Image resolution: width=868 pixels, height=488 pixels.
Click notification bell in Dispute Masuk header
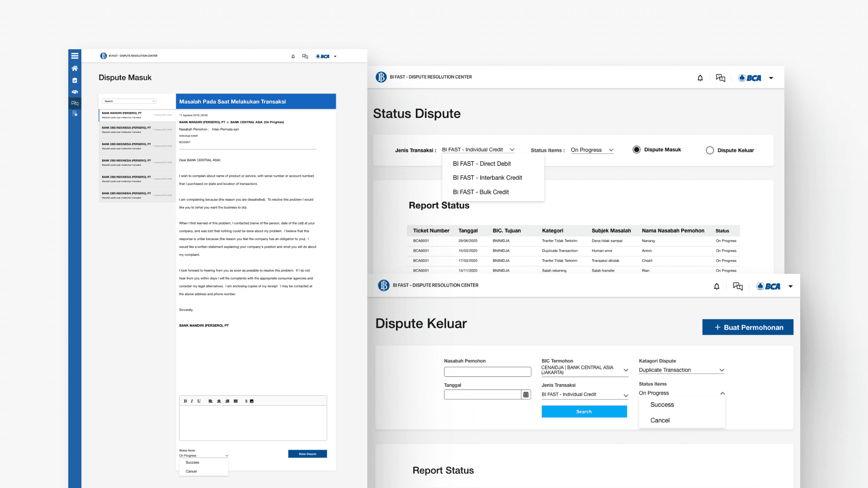coord(293,56)
